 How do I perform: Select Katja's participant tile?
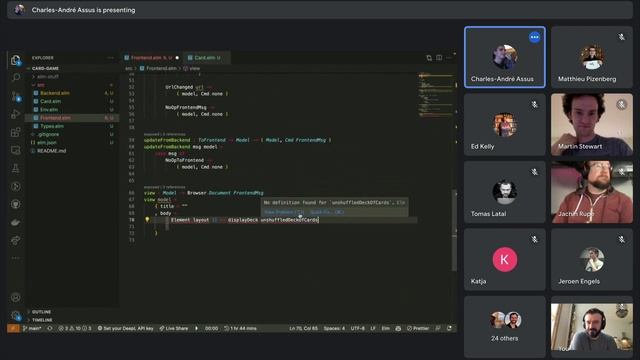tap(505, 260)
